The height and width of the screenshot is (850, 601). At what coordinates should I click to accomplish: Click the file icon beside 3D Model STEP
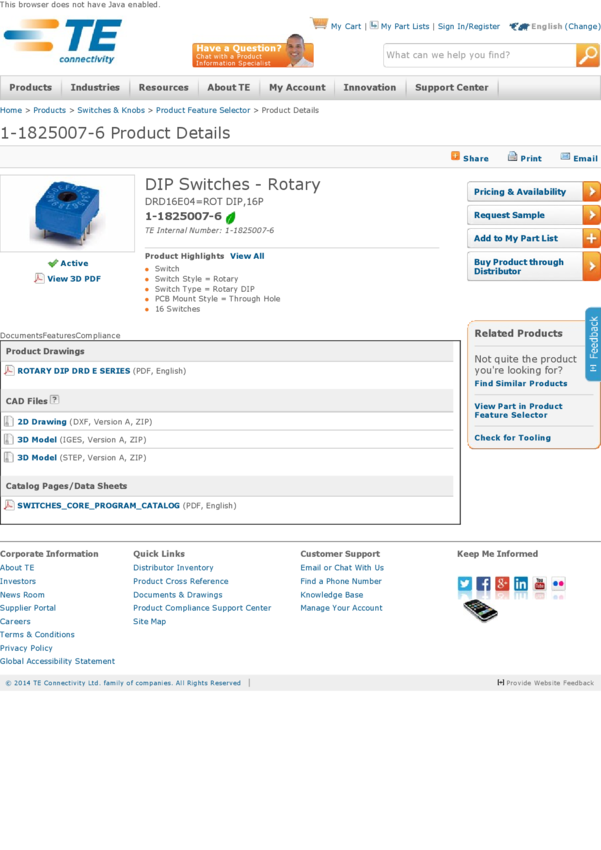(9, 457)
